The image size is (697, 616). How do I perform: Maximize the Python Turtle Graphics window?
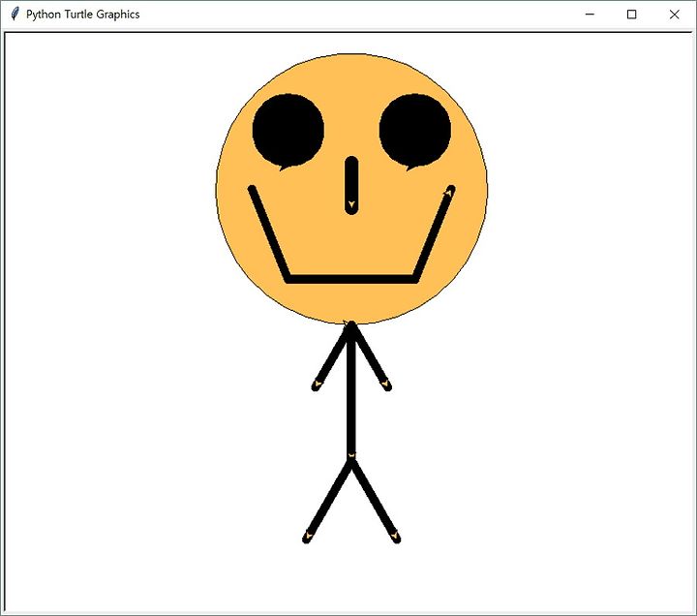point(631,15)
